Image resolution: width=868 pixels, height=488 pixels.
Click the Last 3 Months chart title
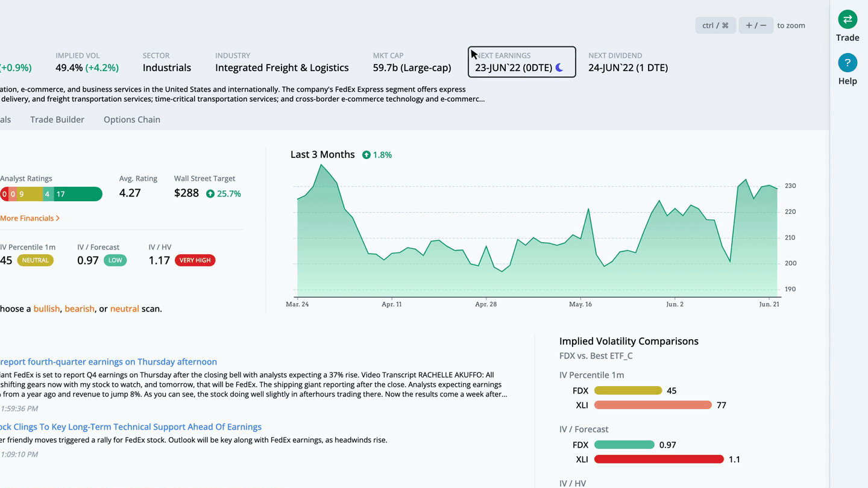(x=322, y=154)
